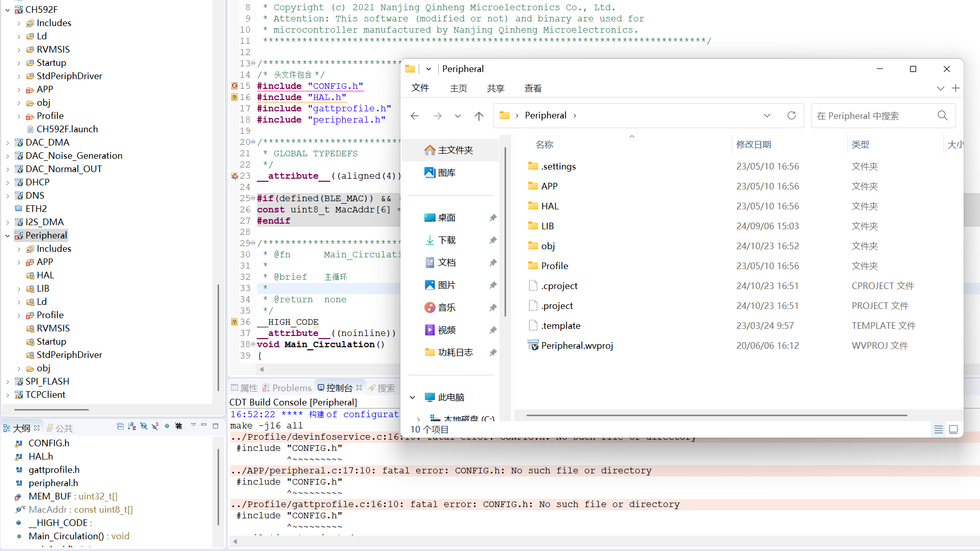This screenshot has height=551, width=980.
Task: Click the project explorer horizontal scrollbar
Action: 52,410
